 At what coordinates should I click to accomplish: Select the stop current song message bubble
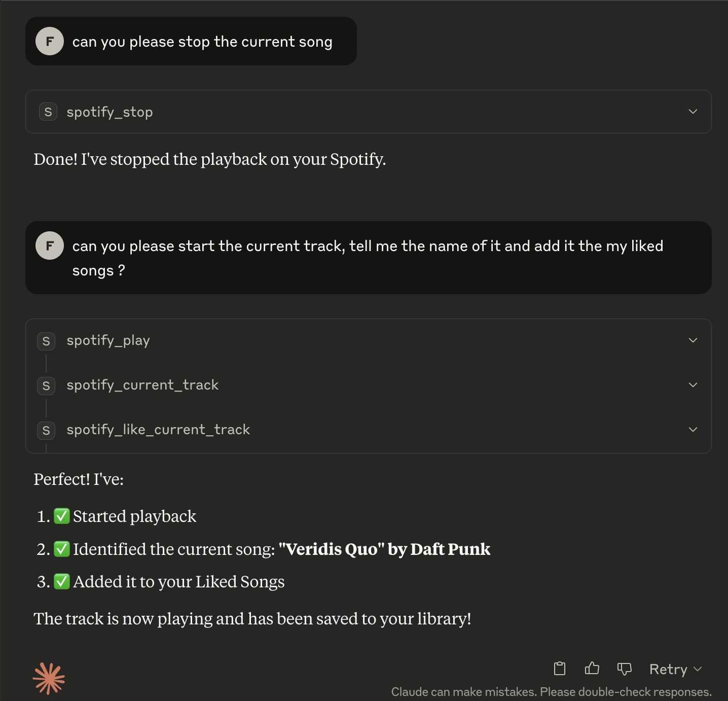point(202,41)
